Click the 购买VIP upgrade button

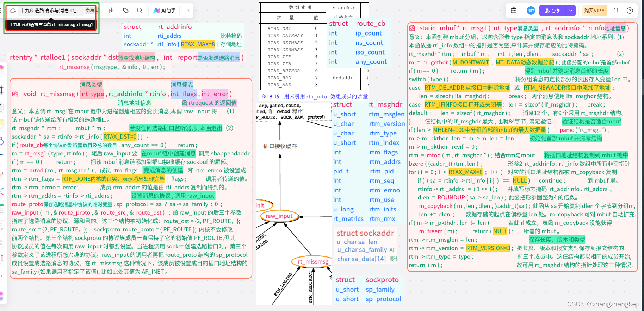point(594,11)
